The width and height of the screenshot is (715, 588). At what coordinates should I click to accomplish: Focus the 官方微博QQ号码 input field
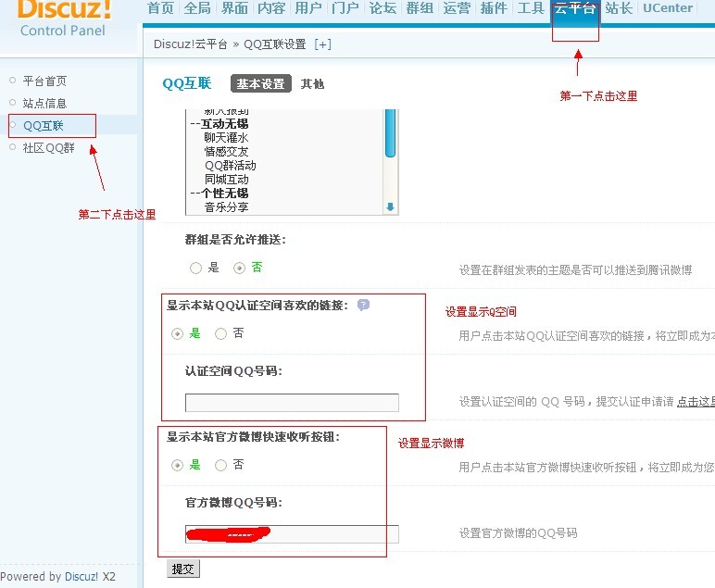point(292,534)
